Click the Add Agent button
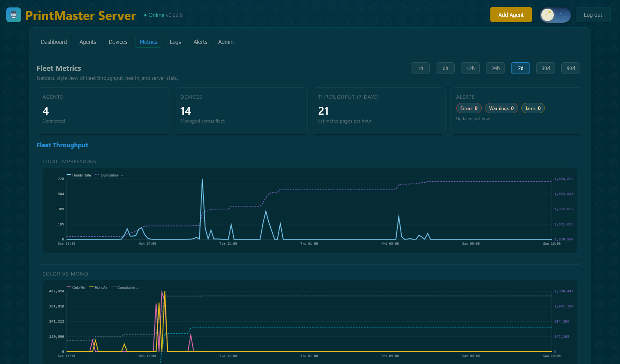The width and height of the screenshot is (620, 364). 511,15
